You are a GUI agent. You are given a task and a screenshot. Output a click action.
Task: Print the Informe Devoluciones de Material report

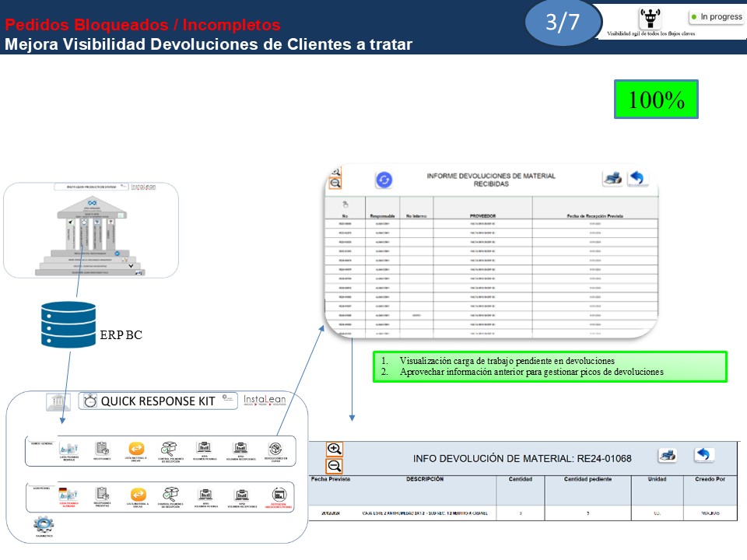[x=612, y=178]
